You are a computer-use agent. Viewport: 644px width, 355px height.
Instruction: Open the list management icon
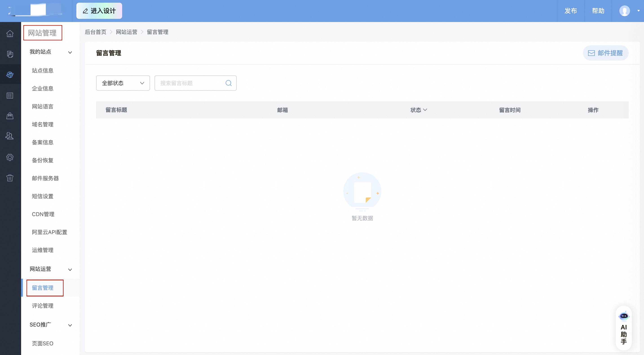[10, 95]
